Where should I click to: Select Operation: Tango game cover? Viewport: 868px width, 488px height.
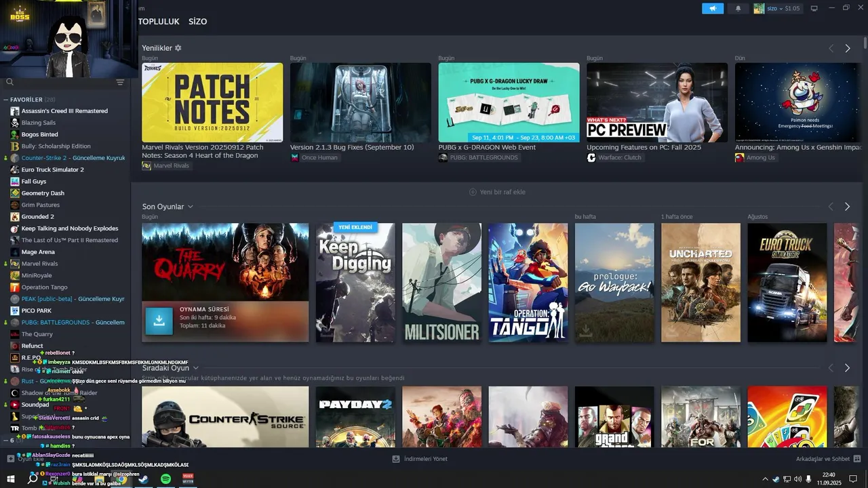(x=528, y=283)
